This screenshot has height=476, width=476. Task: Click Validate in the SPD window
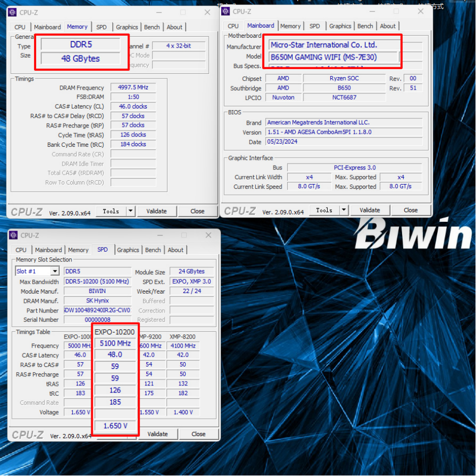[x=158, y=434]
